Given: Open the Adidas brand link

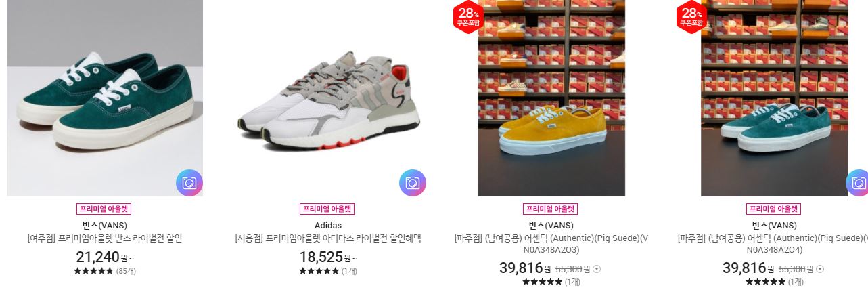Looking at the screenshot, I should pos(328,226).
